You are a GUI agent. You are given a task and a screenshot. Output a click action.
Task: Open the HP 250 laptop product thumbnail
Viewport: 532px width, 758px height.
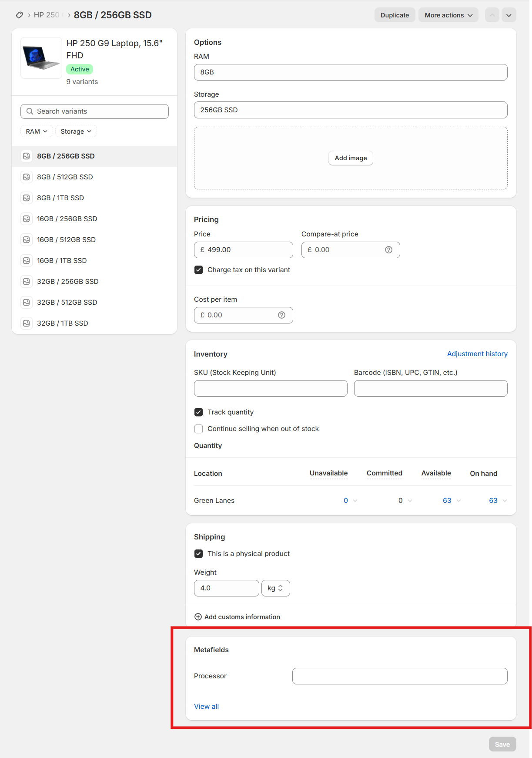(41, 58)
